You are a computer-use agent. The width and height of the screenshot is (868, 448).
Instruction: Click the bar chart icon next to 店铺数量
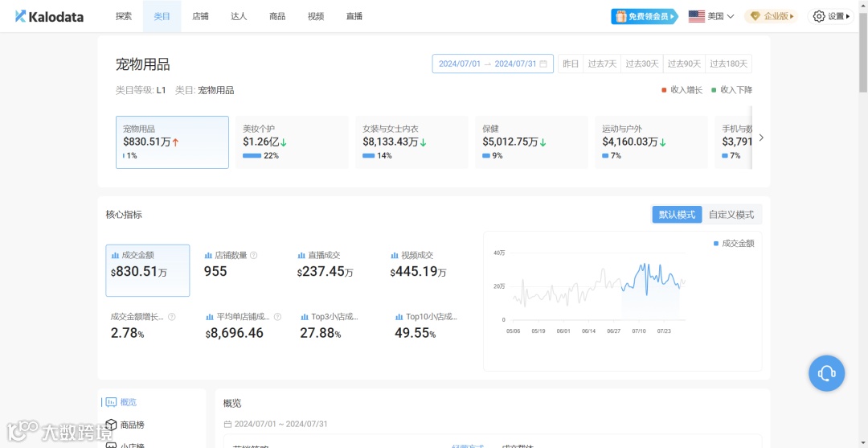tap(208, 255)
